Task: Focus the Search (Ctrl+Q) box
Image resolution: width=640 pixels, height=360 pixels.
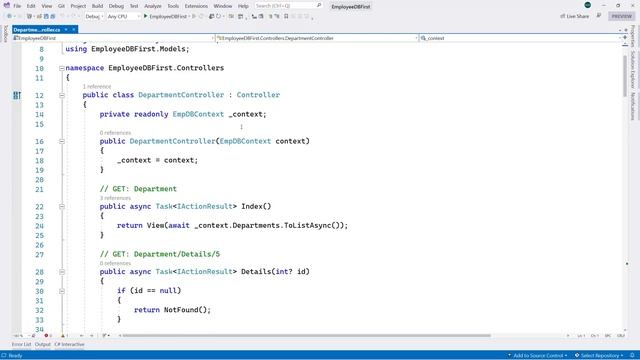Action: [x=288, y=6]
